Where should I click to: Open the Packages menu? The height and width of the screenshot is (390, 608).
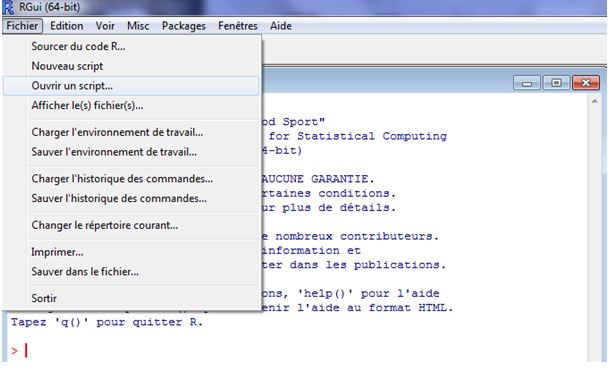pos(184,26)
